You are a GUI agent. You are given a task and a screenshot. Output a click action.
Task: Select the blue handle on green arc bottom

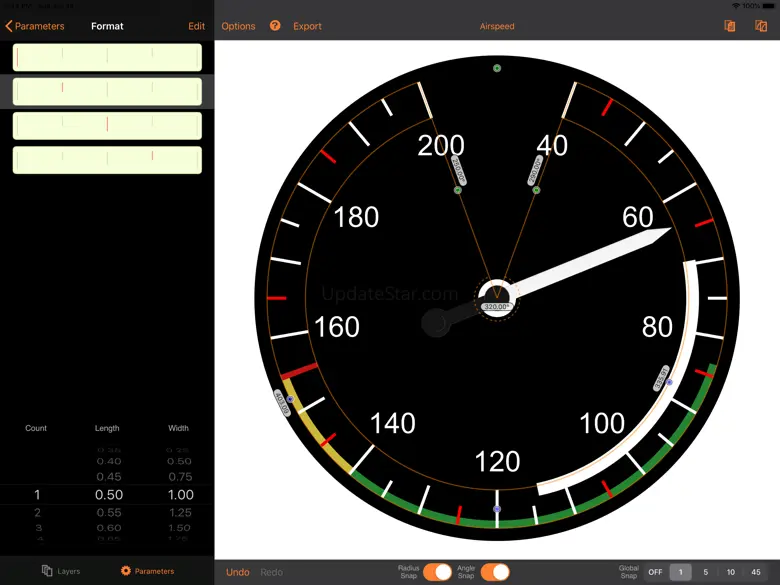coord(497,509)
